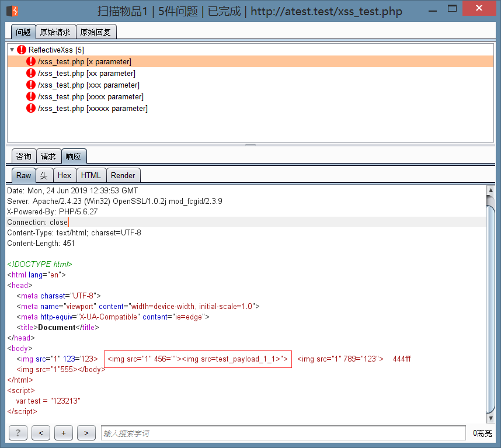Collapse the ReflectiveXss tree node

(12, 50)
